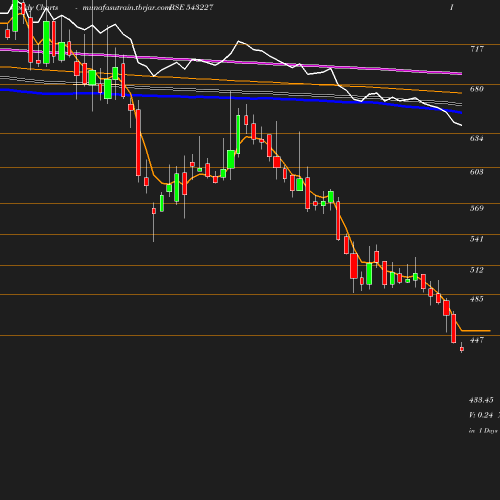500x500 pixels.
Task: Click the 634 price axis label
Action: click(x=477, y=138)
